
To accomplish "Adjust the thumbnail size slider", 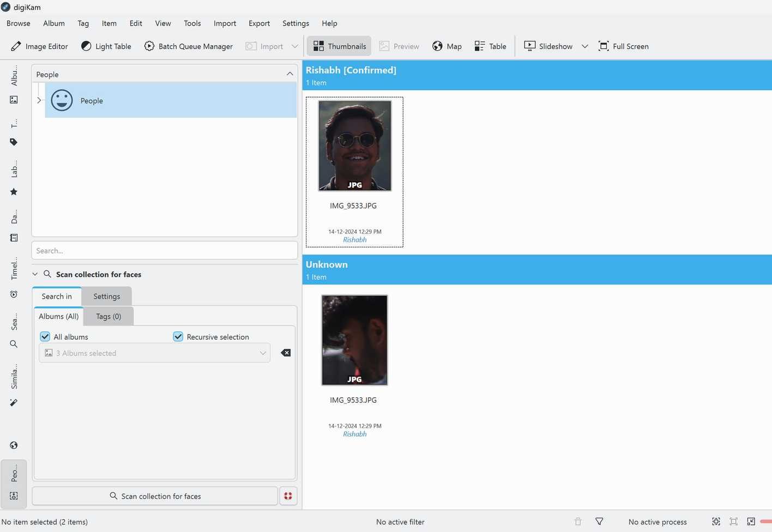I will (x=763, y=522).
